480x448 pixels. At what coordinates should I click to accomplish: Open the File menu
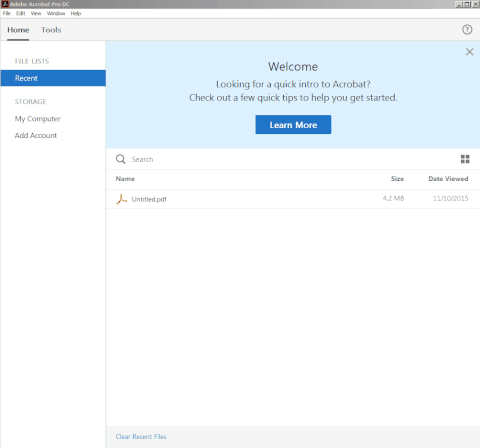pos(7,13)
